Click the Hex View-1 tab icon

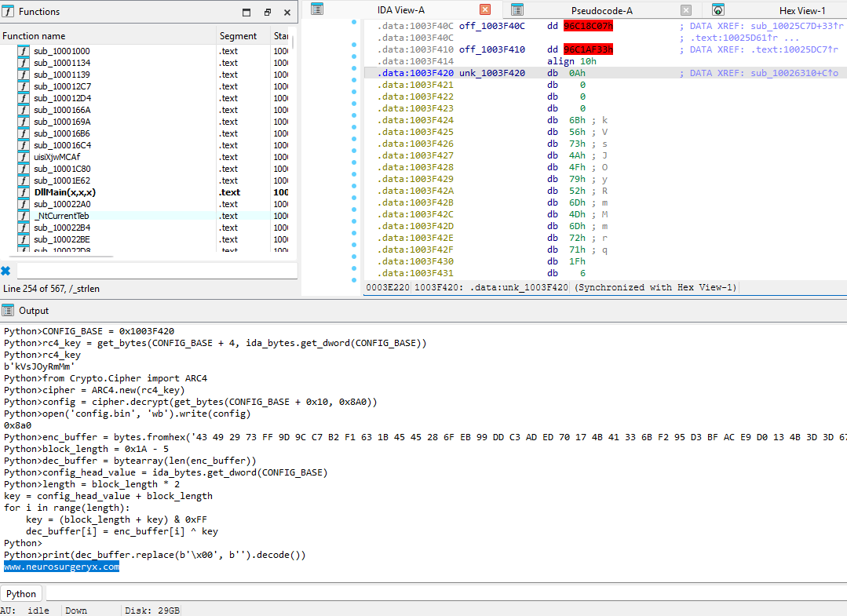coord(718,9)
